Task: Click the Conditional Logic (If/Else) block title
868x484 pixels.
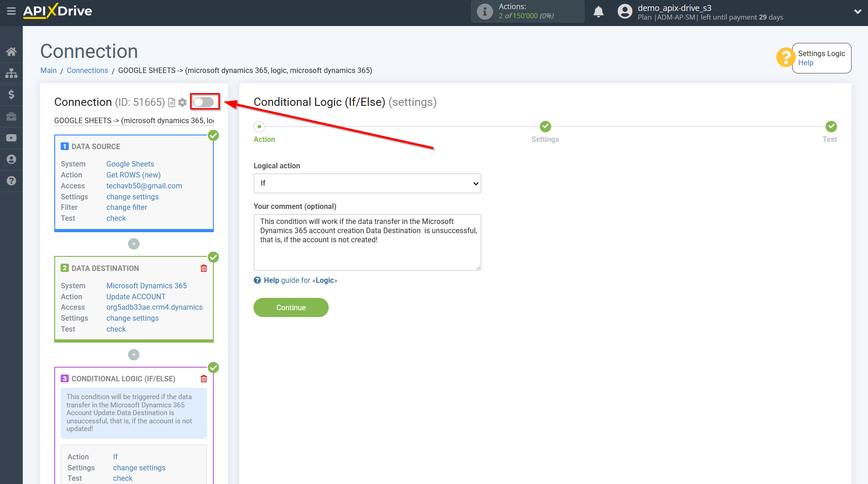Action: tap(123, 379)
